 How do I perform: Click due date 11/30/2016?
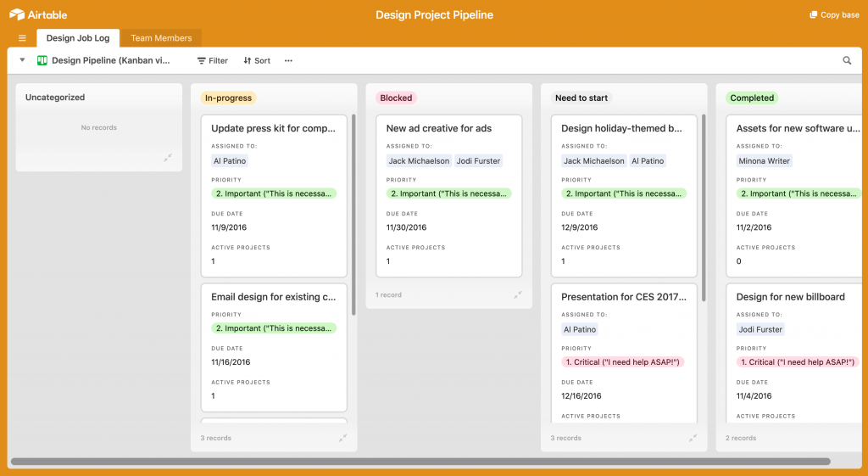click(x=406, y=227)
